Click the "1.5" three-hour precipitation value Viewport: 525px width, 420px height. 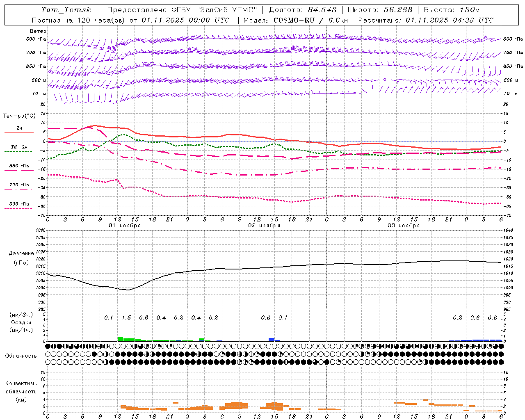(126, 317)
